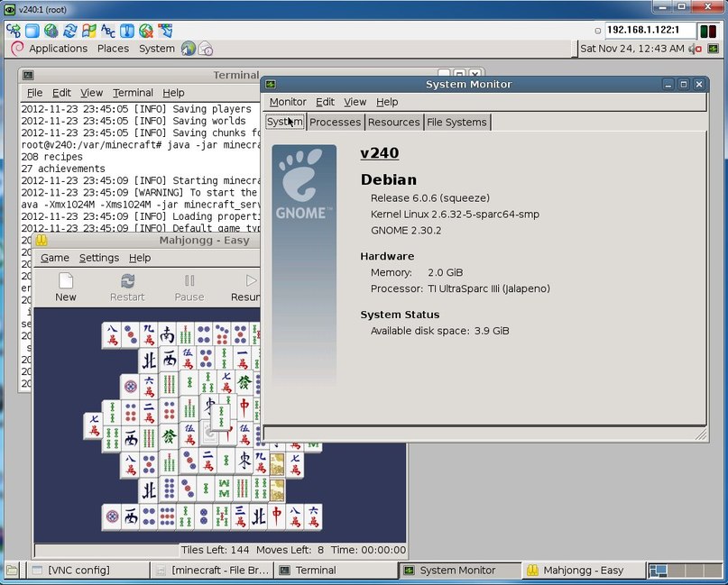728x585 pixels.
Task: Restart the Mahjongg game via the Restart icon
Action: click(126, 284)
